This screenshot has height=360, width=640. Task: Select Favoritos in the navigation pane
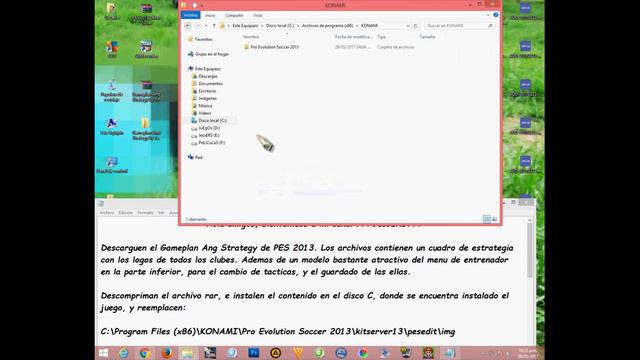(x=204, y=40)
